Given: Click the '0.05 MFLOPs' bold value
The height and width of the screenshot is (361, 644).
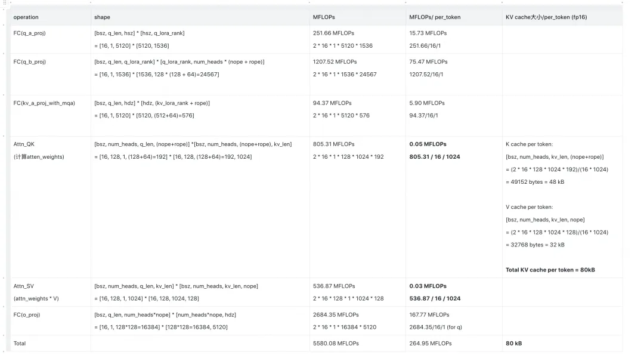Looking at the screenshot, I should 428,144.
